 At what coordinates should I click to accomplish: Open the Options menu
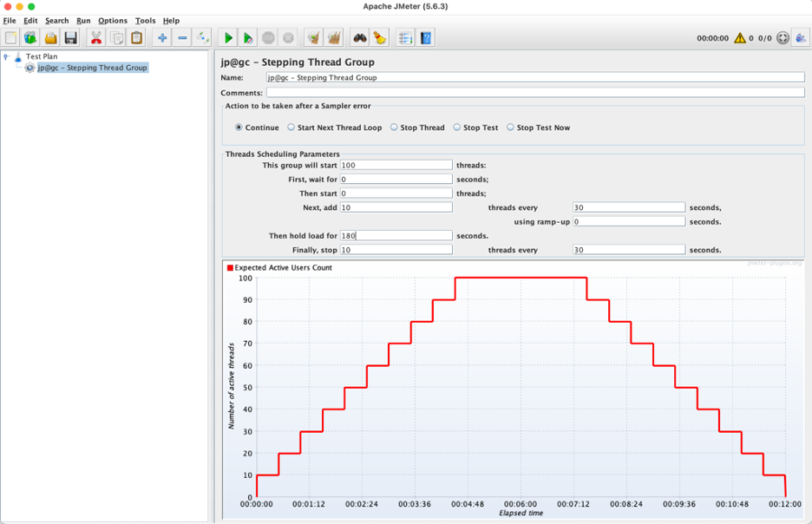pyautogui.click(x=113, y=21)
